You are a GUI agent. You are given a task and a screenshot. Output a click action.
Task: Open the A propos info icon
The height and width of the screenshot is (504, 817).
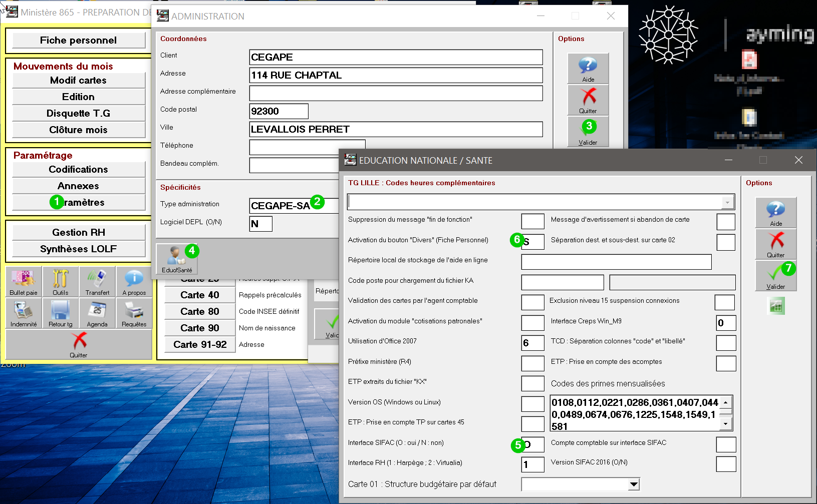[134, 281]
